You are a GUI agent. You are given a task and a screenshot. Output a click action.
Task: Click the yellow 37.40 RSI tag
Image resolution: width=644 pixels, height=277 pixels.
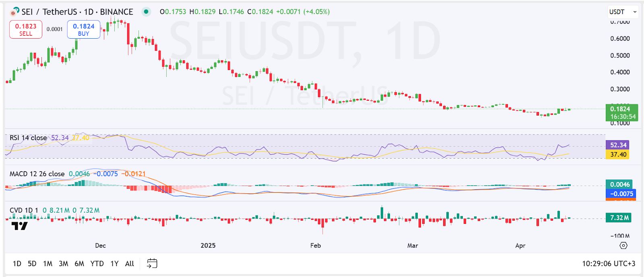coord(618,154)
